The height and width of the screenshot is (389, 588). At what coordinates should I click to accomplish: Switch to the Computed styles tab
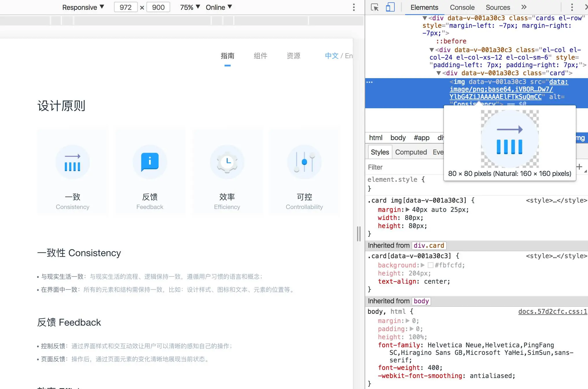click(x=411, y=152)
